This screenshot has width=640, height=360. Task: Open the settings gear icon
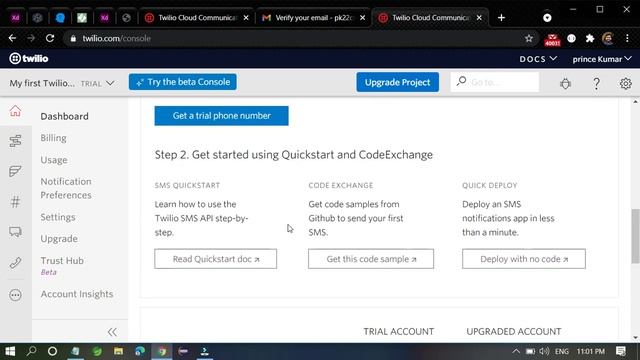(625, 83)
